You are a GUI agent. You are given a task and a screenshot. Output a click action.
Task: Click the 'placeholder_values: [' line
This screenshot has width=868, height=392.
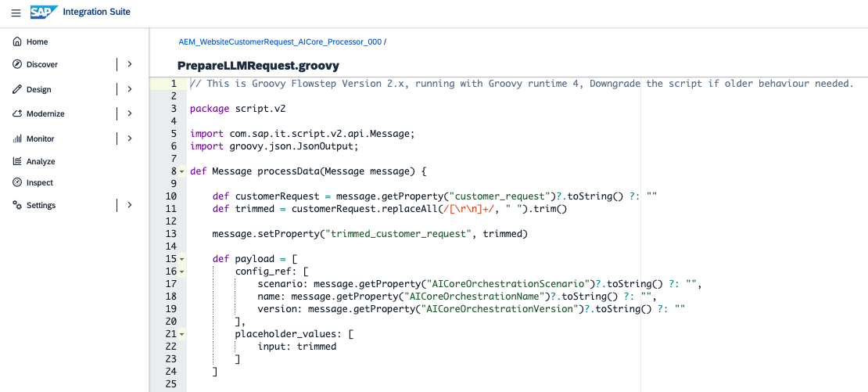294,334
